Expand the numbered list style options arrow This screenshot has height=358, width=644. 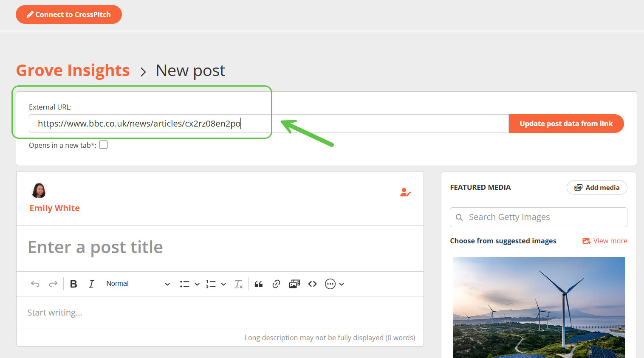(x=223, y=284)
